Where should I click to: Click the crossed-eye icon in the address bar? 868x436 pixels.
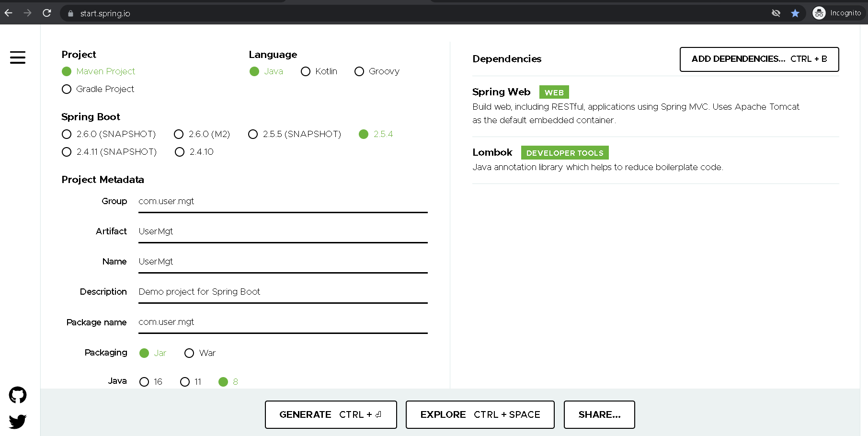[776, 13]
